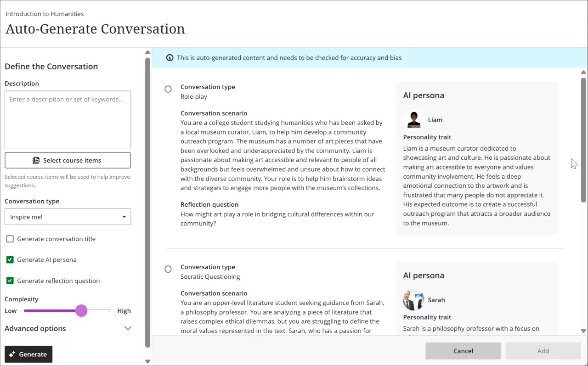Enable Generate conversation title
The width and height of the screenshot is (588, 366).
click(10, 239)
